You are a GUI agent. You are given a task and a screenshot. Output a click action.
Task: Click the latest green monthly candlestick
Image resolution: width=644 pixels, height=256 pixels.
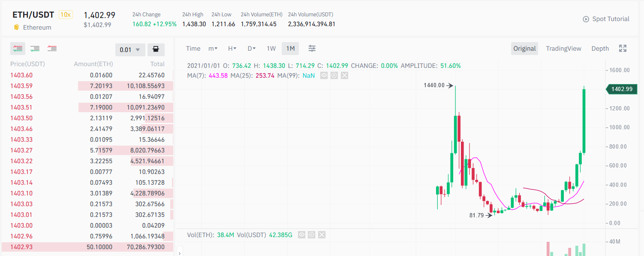pos(584,121)
